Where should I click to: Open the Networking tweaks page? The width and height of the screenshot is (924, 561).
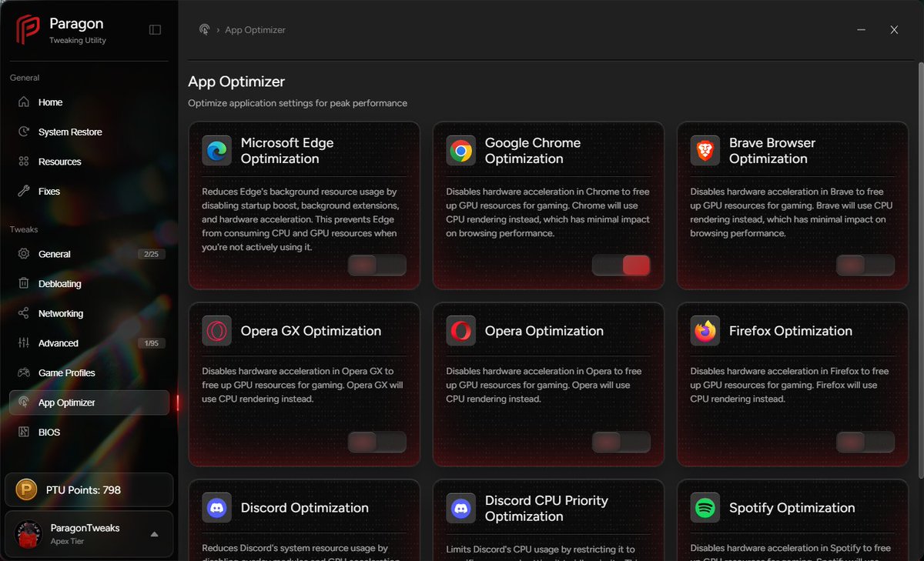(x=89, y=313)
